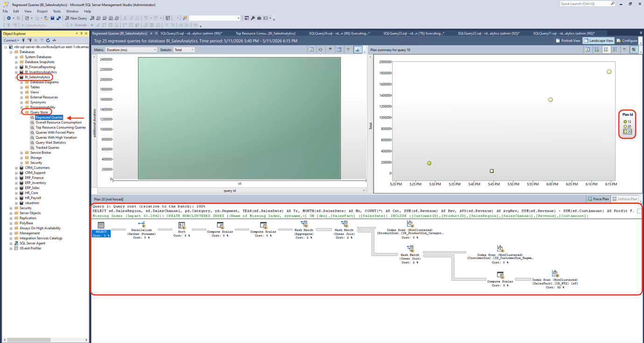Image resolution: width=644 pixels, height=343 pixels.
Task: Click the view query text icon
Action: [330, 50]
